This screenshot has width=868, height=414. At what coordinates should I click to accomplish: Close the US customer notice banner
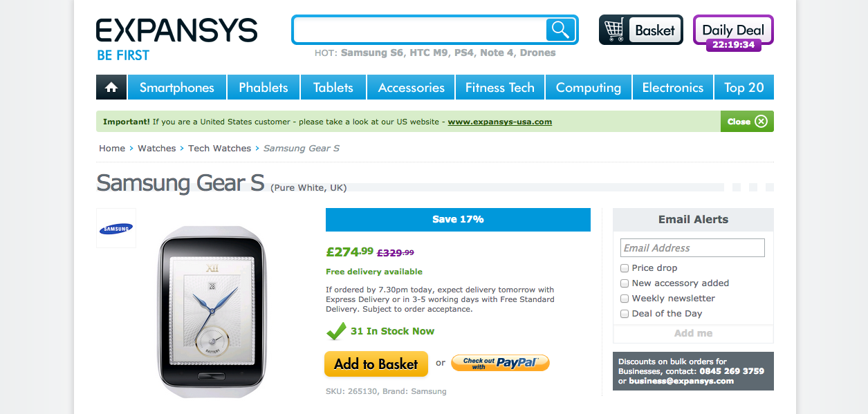[747, 122]
